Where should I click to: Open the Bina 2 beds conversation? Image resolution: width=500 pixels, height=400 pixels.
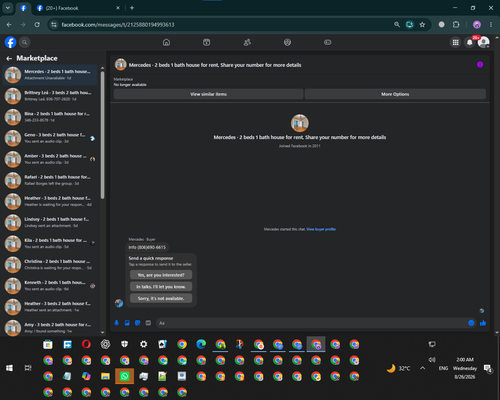[50, 117]
